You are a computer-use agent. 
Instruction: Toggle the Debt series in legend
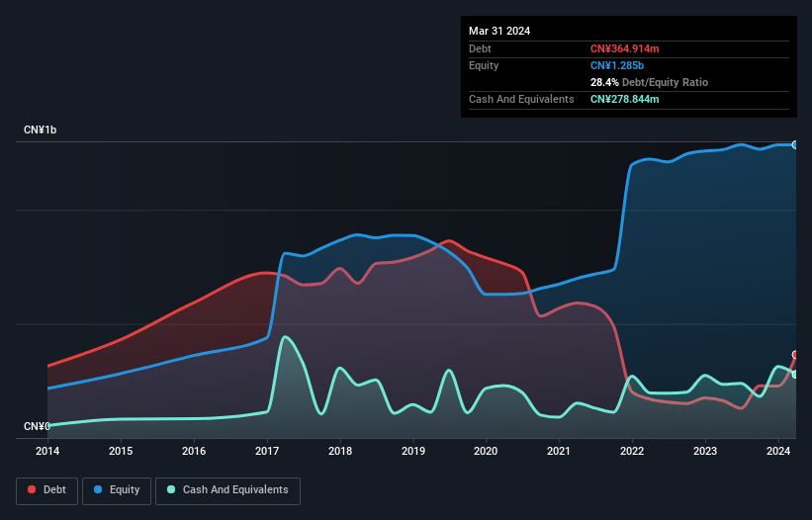coord(46,490)
